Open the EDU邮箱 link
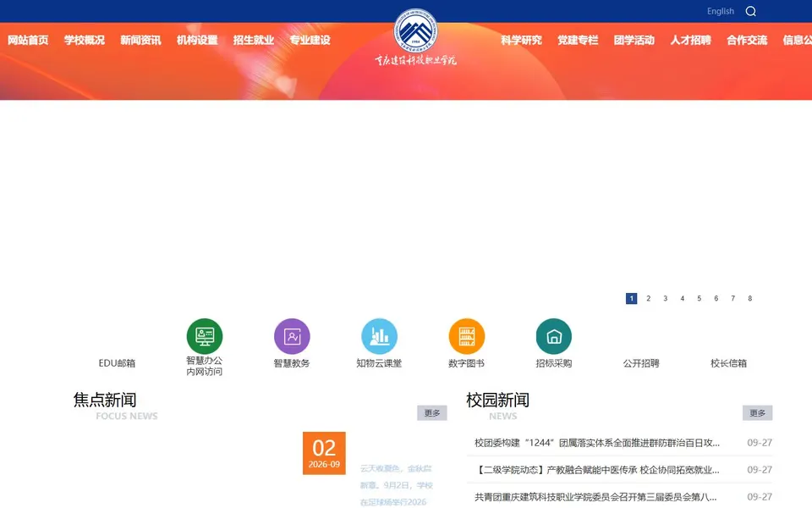 click(117, 363)
